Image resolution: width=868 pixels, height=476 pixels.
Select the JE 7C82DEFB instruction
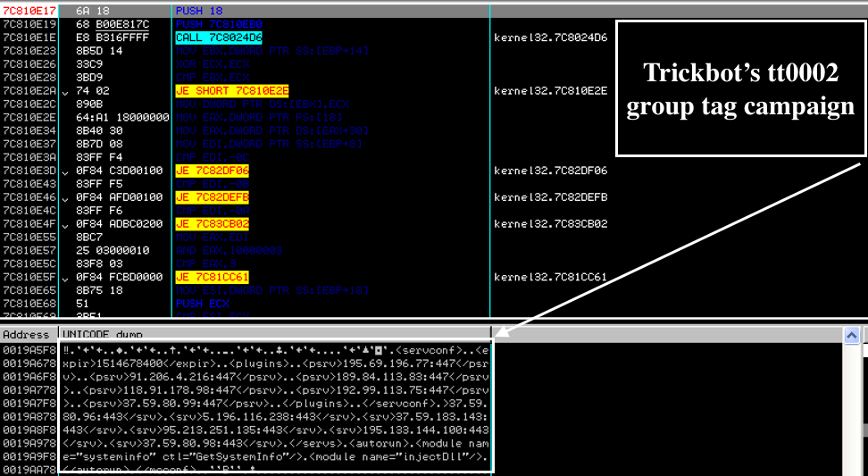click(213, 196)
